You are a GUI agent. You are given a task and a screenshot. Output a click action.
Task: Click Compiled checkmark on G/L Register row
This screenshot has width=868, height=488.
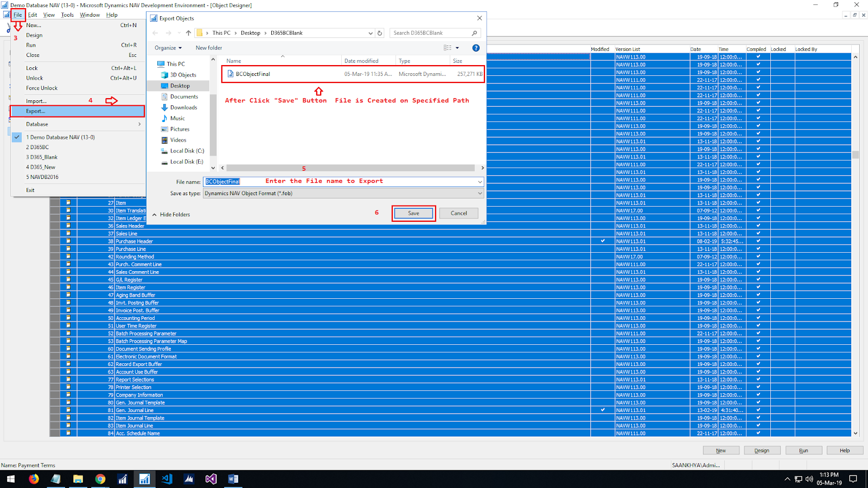[x=758, y=279]
